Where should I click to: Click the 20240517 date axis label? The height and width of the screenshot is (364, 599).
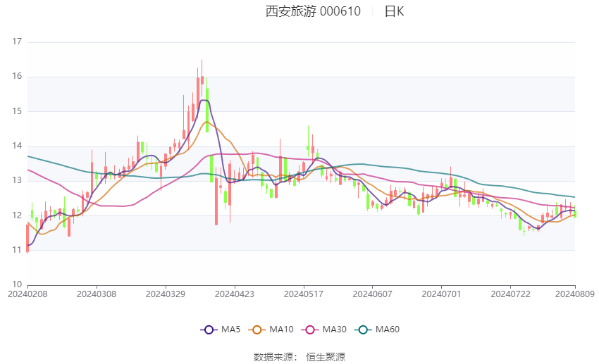(303, 293)
